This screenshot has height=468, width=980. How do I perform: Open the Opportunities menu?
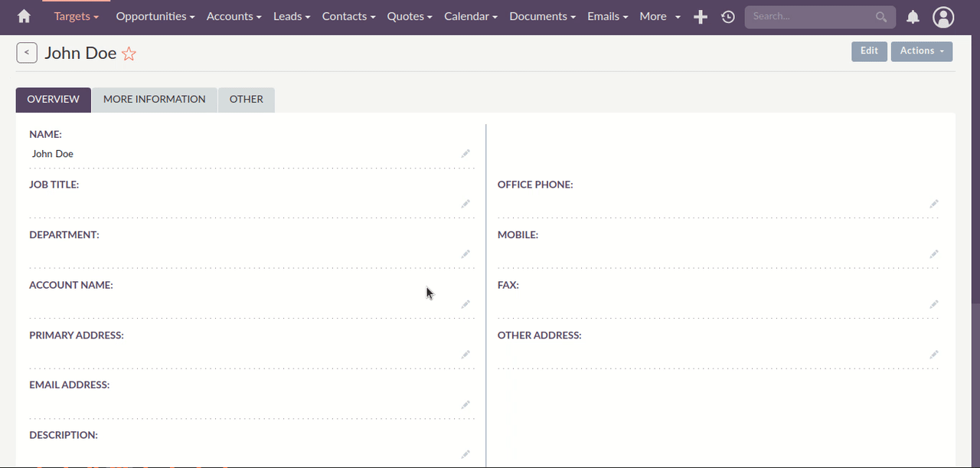coord(155,16)
